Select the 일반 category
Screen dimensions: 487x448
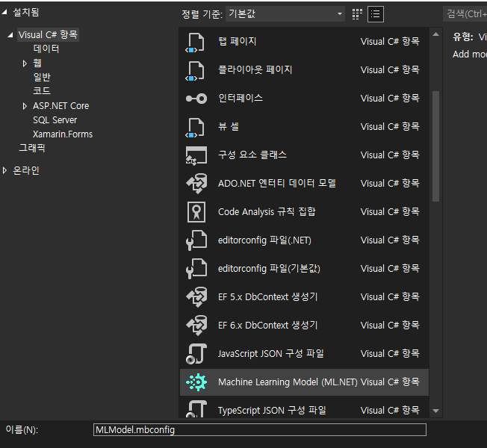pyautogui.click(x=42, y=77)
